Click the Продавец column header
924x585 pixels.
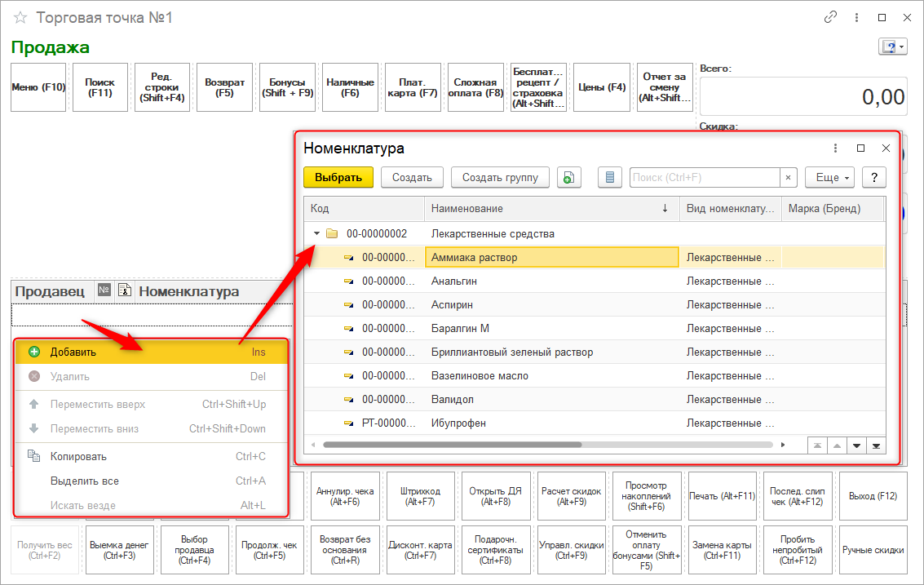click(x=52, y=291)
